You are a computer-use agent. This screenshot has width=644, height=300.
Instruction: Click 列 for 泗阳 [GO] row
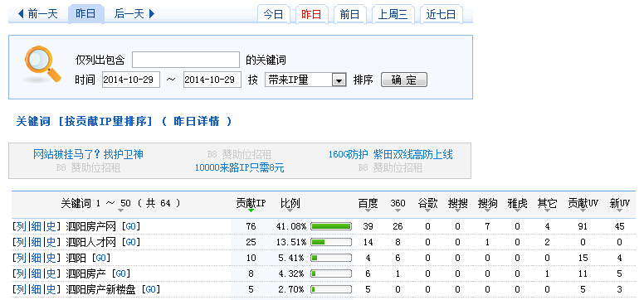click(x=21, y=258)
